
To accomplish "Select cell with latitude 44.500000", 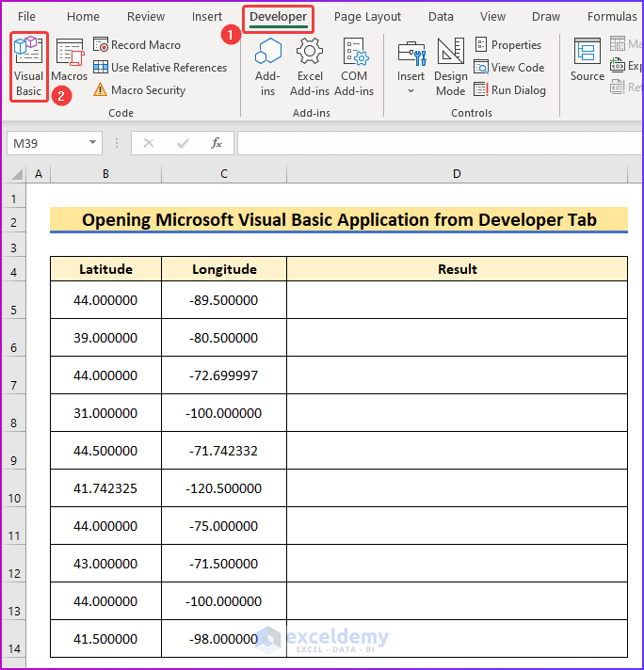I will [x=105, y=451].
